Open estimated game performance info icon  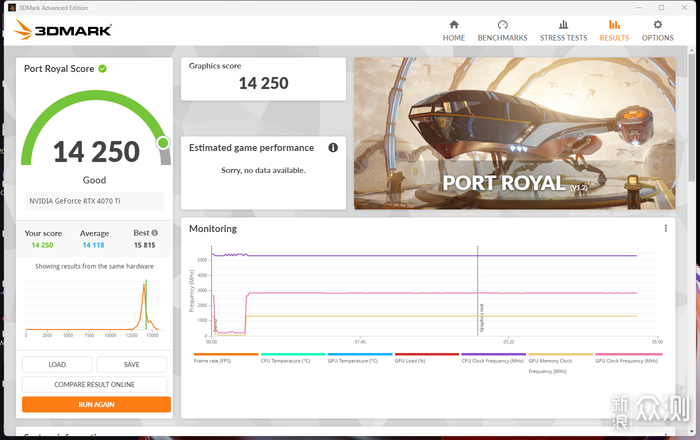(333, 148)
